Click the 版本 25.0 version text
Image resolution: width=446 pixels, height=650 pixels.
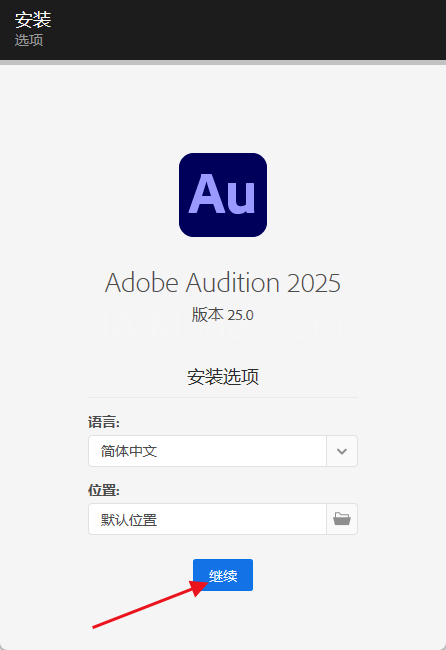223,315
